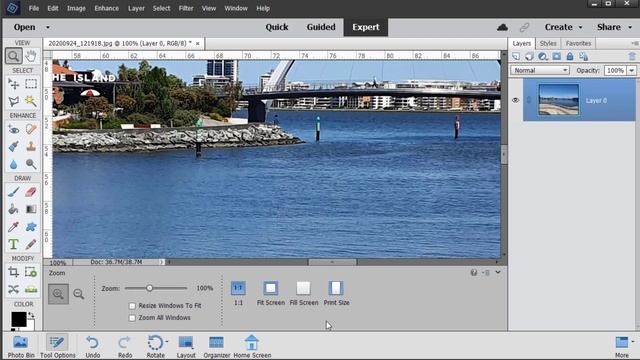Select the Layer 0 thumbnail
Screen dimensions: 640x360
(558, 100)
